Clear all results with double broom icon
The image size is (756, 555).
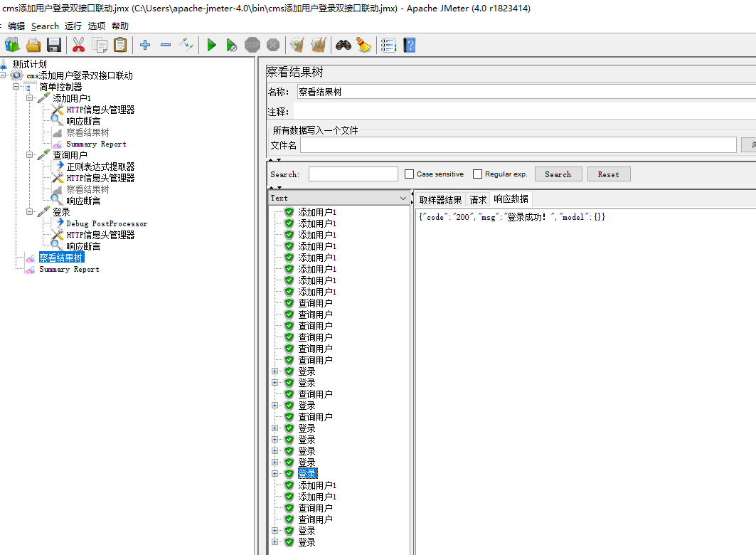coord(318,45)
